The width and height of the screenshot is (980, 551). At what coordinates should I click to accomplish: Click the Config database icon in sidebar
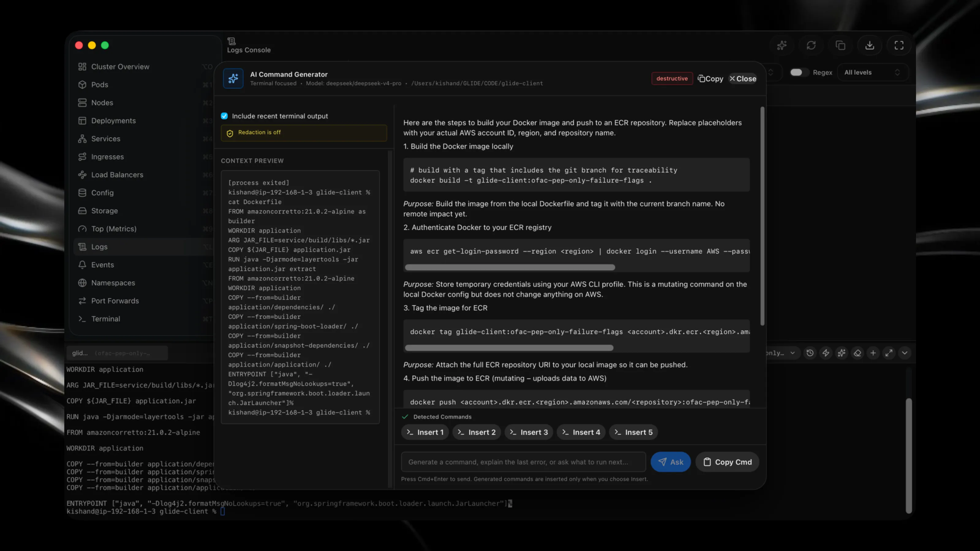click(82, 193)
